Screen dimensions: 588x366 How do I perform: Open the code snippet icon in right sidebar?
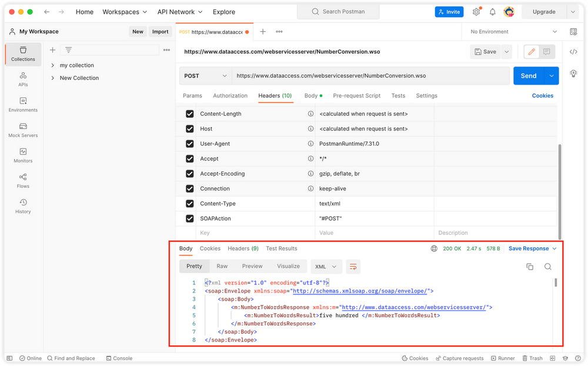point(573,52)
